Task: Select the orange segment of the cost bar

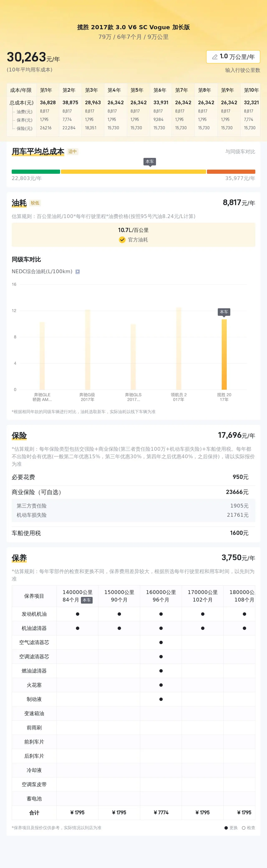Action: click(231, 171)
